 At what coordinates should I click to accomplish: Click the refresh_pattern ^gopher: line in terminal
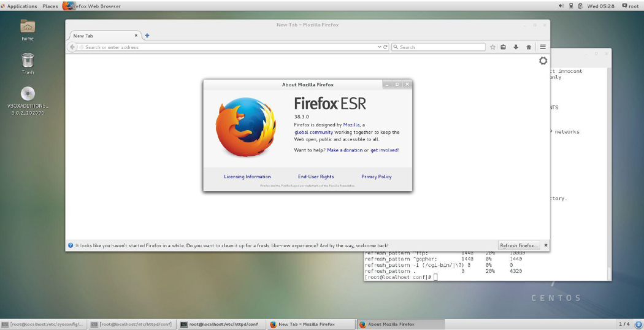443,259
